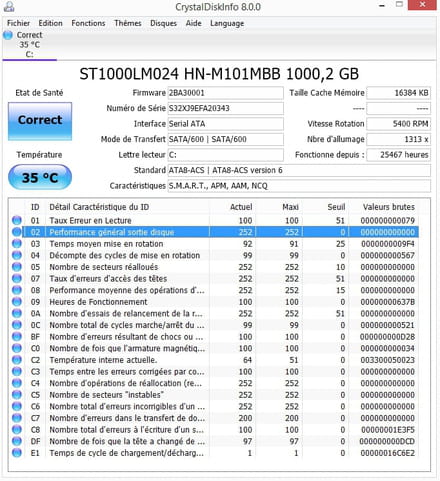This screenshot has width=440, height=481.
Task: Click status orb of row C0 armature magnétique
Action: pyautogui.click(x=17, y=348)
